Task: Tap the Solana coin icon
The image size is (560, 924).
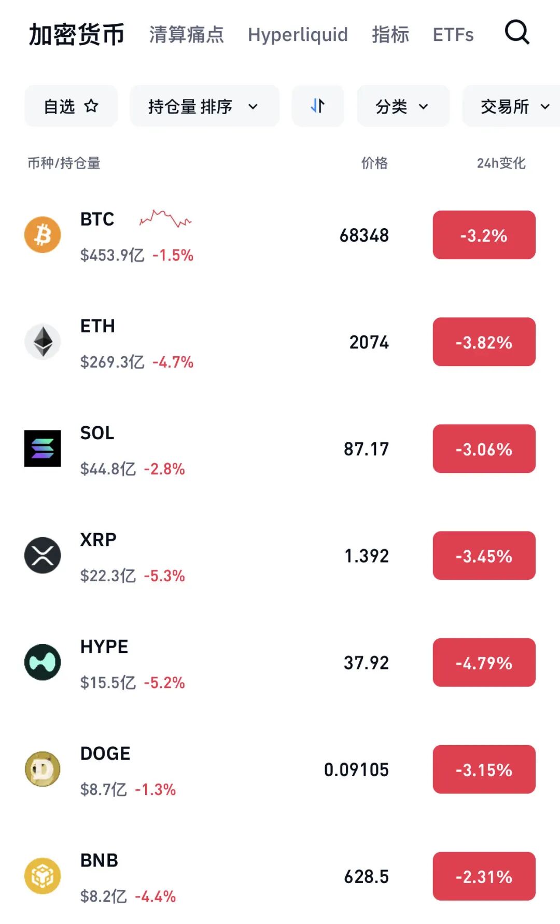Action: click(43, 449)
